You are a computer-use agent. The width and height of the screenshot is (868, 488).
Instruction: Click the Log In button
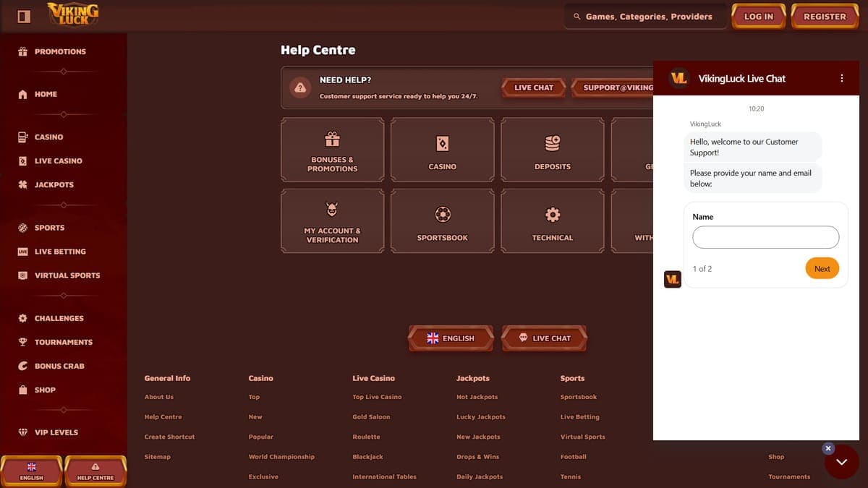click(x=759, y=17)
